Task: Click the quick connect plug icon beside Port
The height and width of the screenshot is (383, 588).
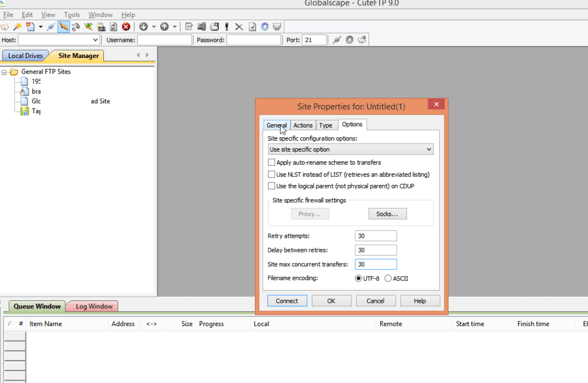Action: point(336,40)
